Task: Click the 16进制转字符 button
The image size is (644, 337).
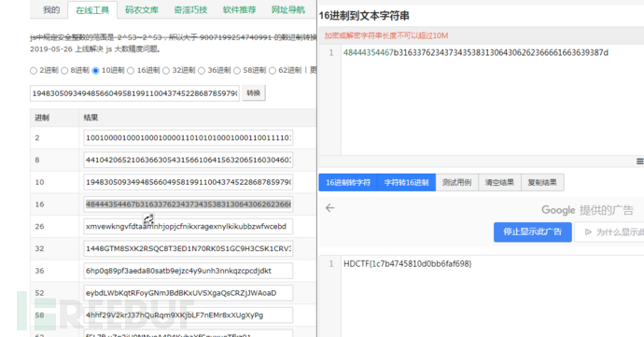Action: click(x=348, y=182)
